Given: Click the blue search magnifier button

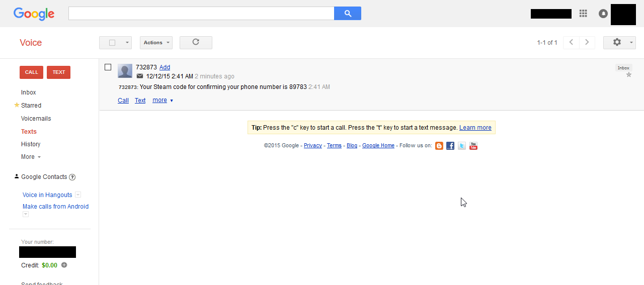Looking at the screenshot, I should 348,14.
